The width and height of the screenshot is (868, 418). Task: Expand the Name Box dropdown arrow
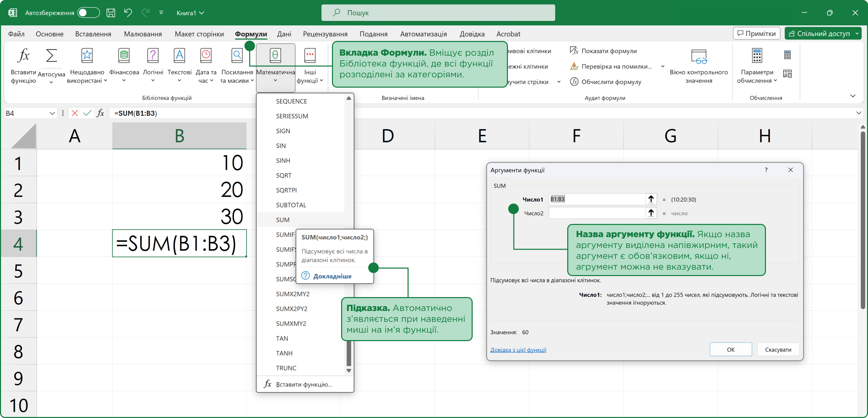click(x=52, y=113)
